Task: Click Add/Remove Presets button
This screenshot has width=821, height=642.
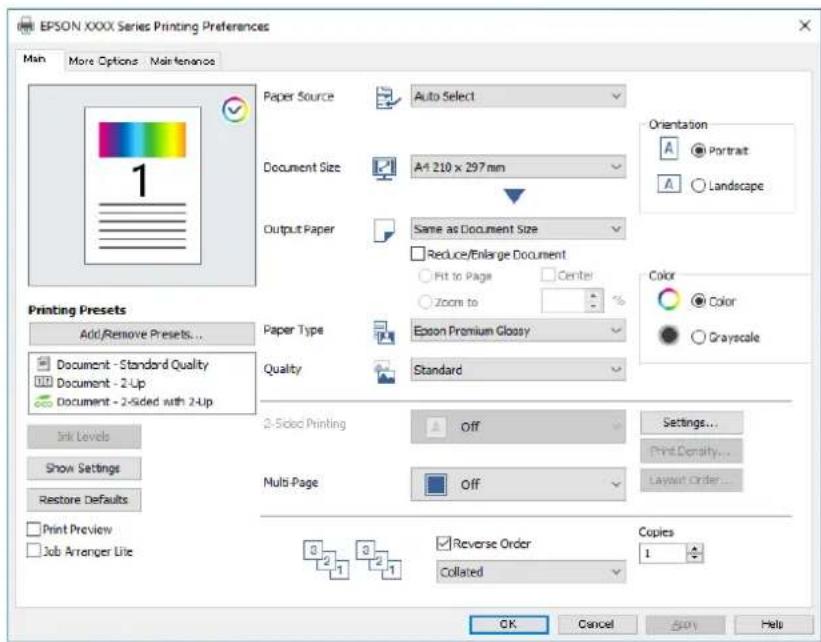Action: [142, 334]
